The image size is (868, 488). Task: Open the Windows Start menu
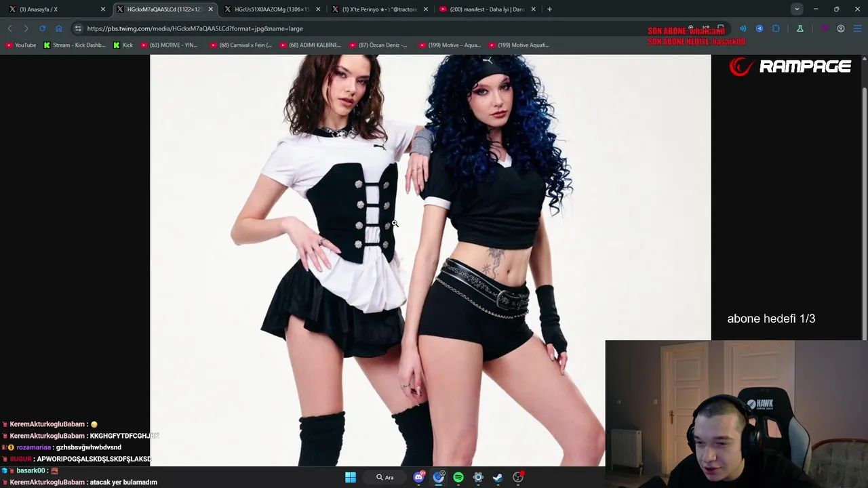(351, 477)
